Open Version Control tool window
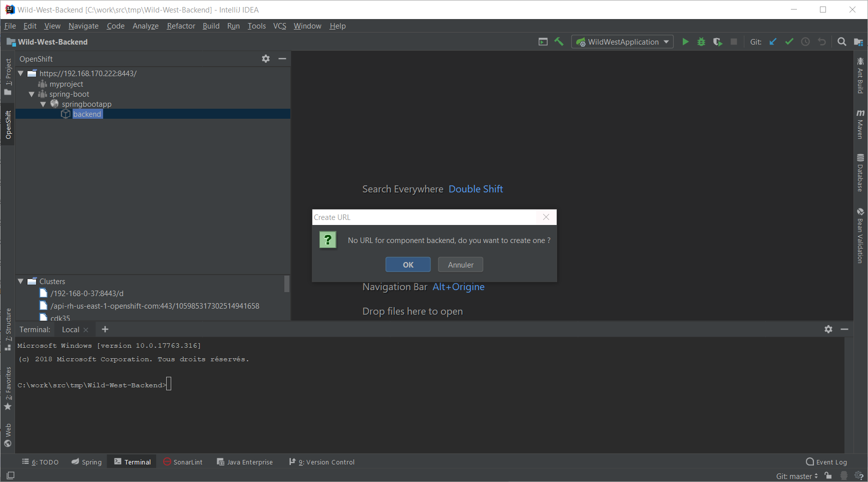The height and width of the screenshot is (482, 868). pyautogui.click(x=322, y=462)
